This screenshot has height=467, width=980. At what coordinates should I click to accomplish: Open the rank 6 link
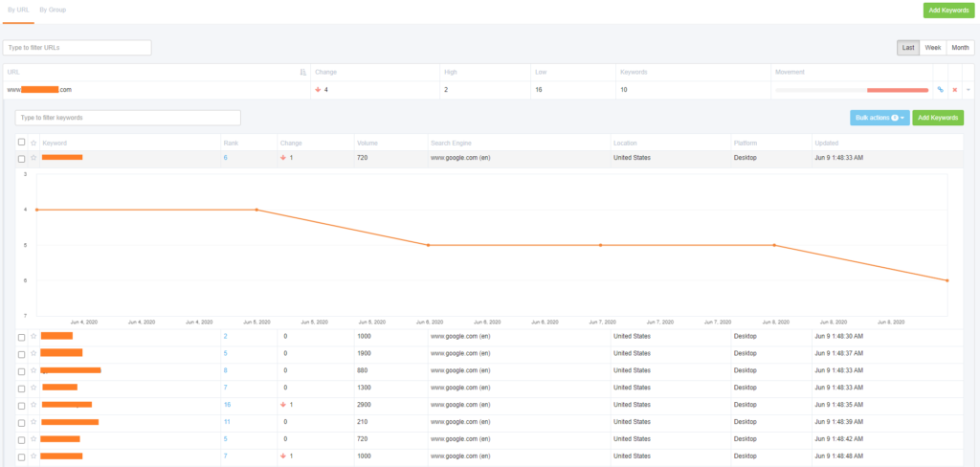pyautogui.click(x=225, y=158)
